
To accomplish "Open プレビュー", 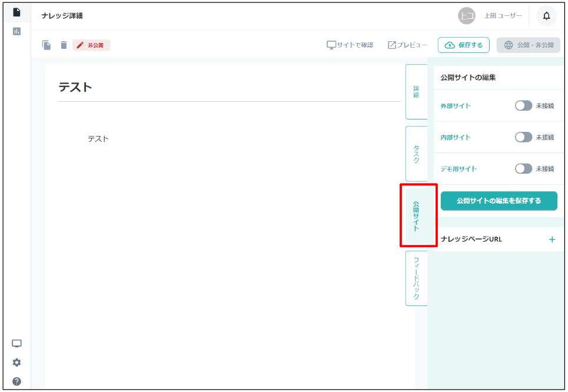I will (x=407, y=45).
